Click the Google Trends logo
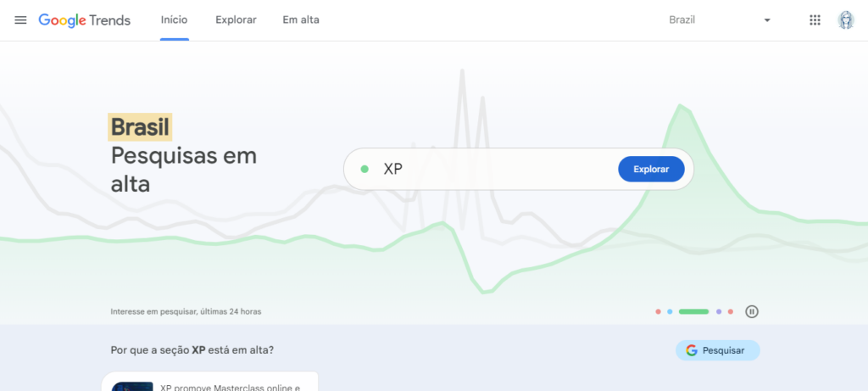 point(85,20)
